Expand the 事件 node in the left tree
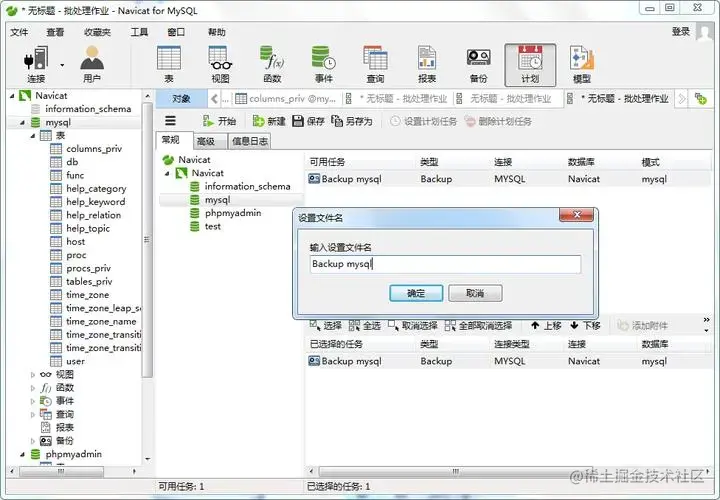The height and width of the screenshot is (500, 720). (x=33, y=401)
